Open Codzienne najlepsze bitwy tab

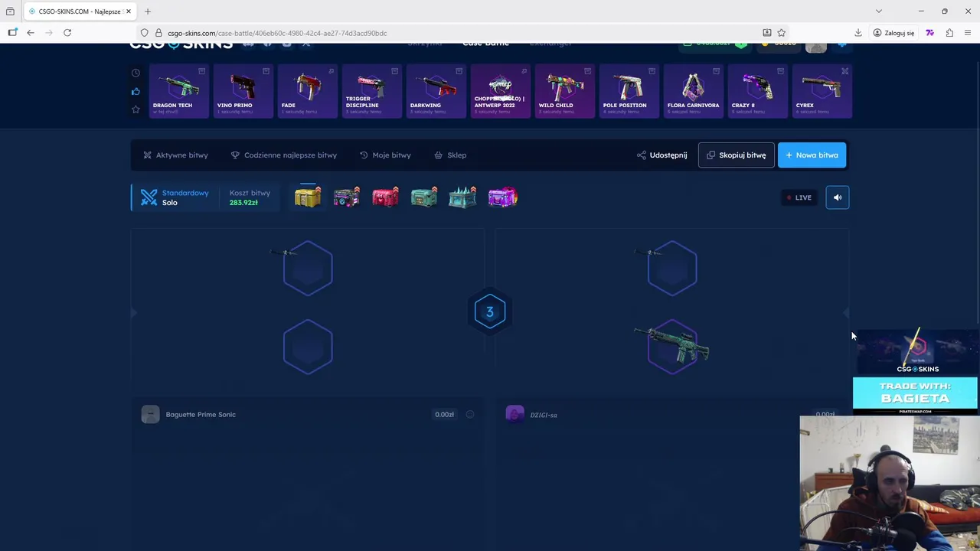click(284, 155)
